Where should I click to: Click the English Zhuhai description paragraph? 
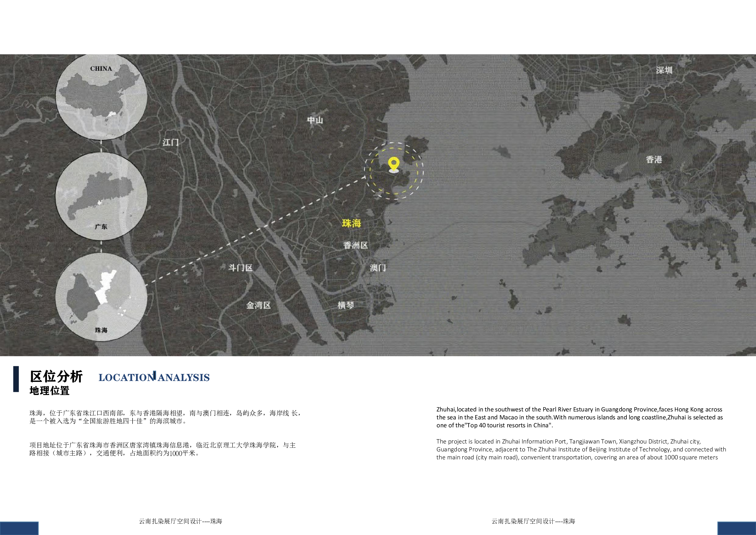click(579, 417)
